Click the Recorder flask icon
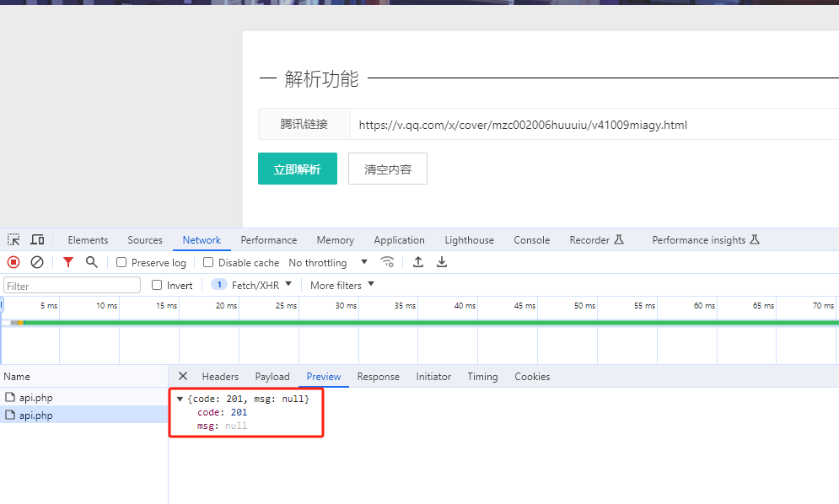The height and width of the screenshot is (504, 839). (619, 239)
